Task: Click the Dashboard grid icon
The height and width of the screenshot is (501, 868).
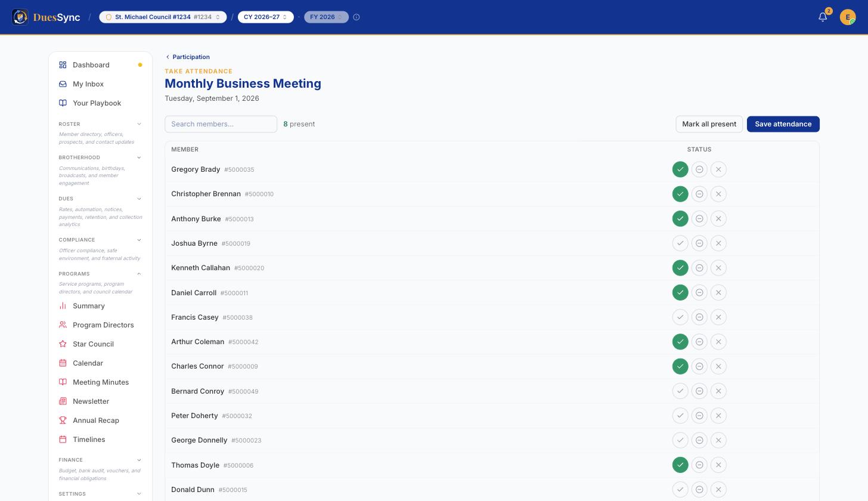Action: click(x=63, y=65)
